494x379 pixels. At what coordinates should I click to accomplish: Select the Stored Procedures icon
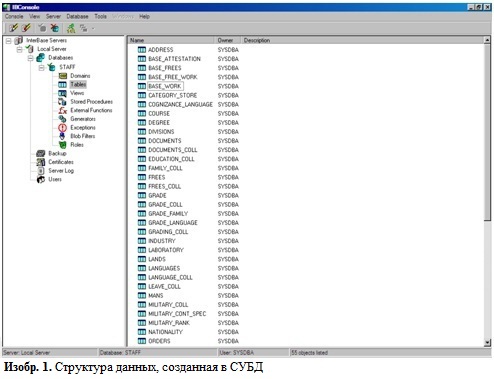63,102
